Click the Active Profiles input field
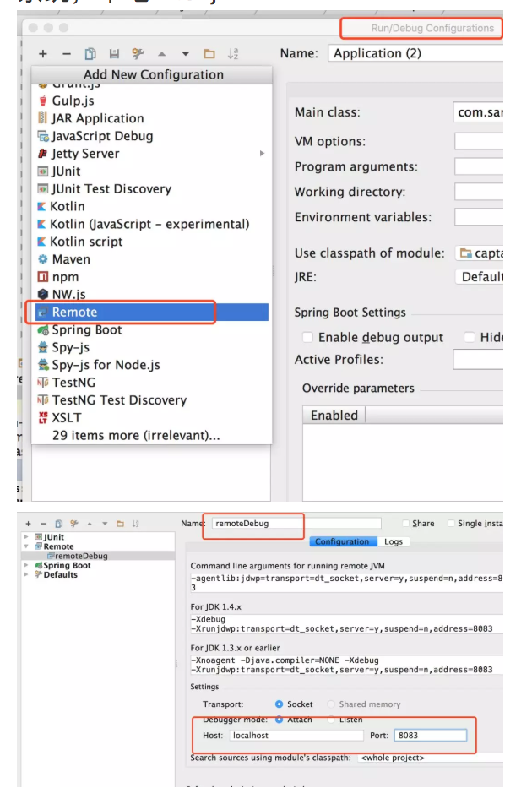 pyautogui.click(x=478, y=360)
